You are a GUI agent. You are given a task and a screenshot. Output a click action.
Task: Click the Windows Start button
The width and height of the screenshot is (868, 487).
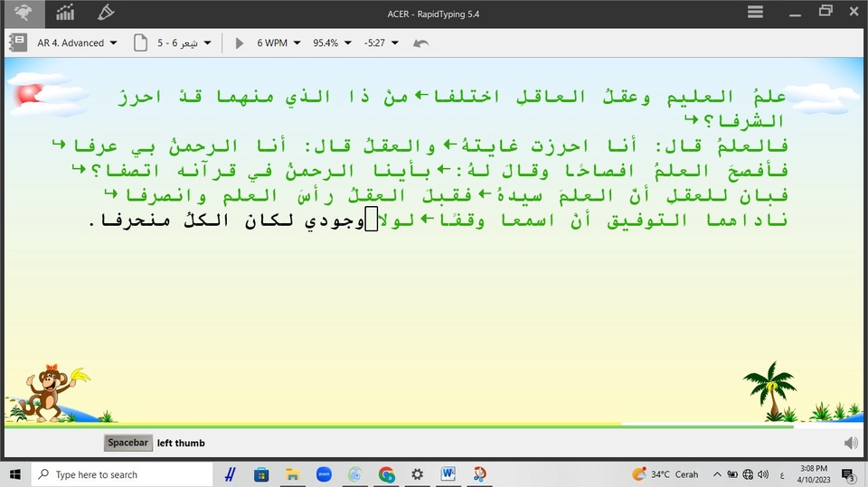point(15,474)
